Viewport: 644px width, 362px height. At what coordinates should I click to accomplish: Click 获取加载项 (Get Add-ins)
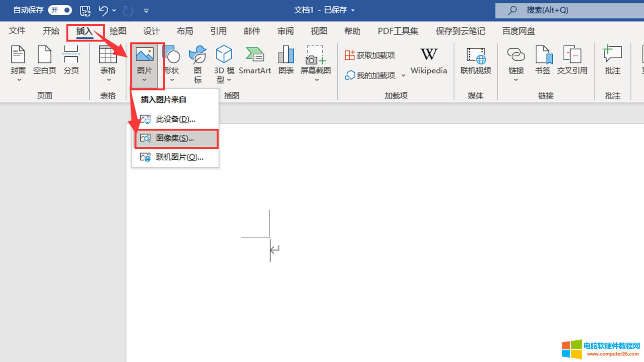370,55
